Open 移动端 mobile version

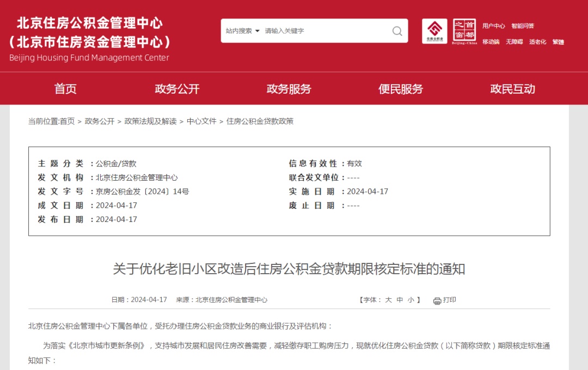[491, 42]
